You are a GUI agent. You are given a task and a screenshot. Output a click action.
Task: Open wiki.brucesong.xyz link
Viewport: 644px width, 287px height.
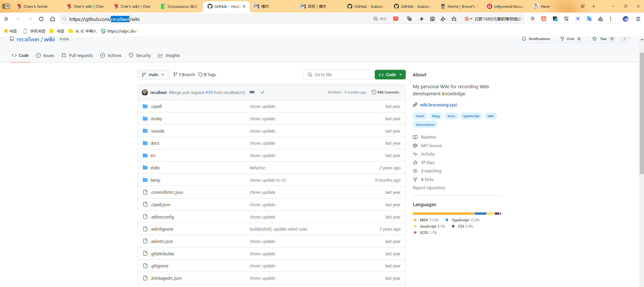(438, 105)
